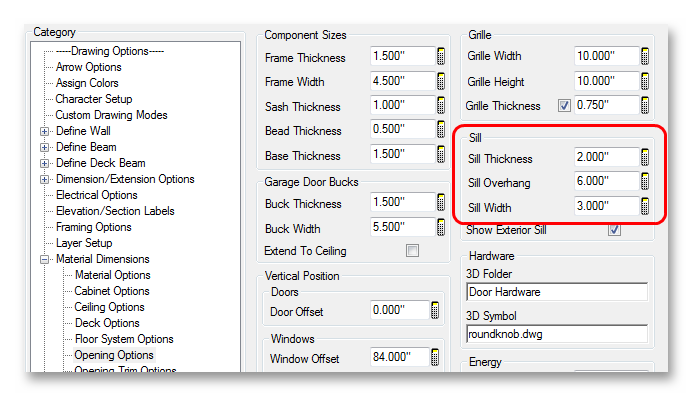
Task: Open calculator icon beside Sill Overhang
Action: (645, 181)
